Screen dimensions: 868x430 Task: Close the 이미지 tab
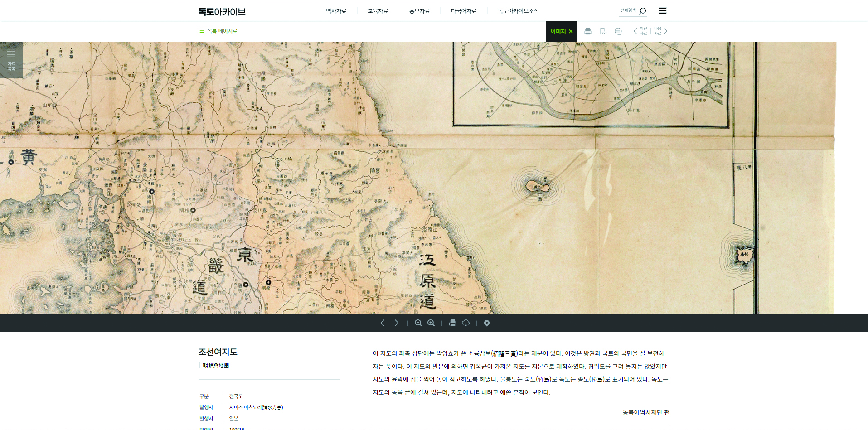pos(571,31)
